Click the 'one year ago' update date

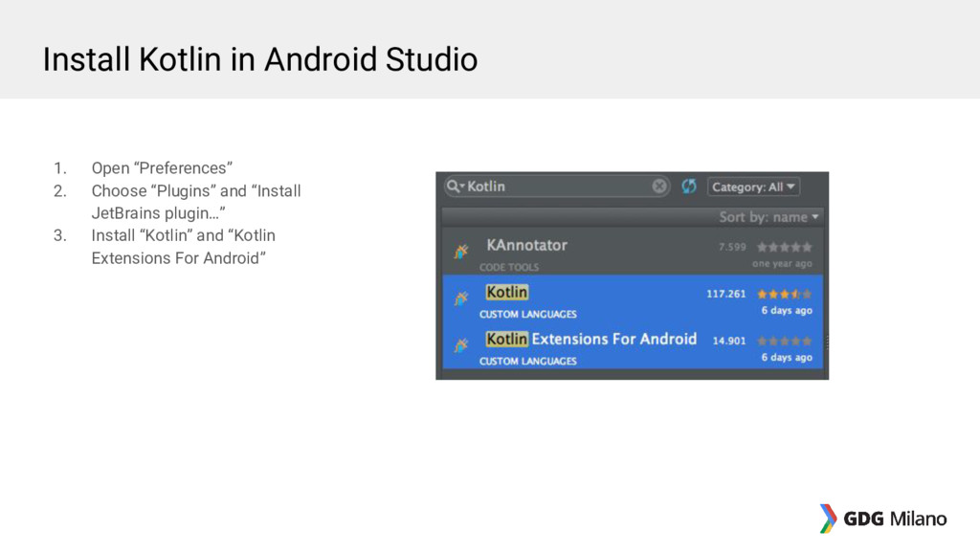(782, 264)
